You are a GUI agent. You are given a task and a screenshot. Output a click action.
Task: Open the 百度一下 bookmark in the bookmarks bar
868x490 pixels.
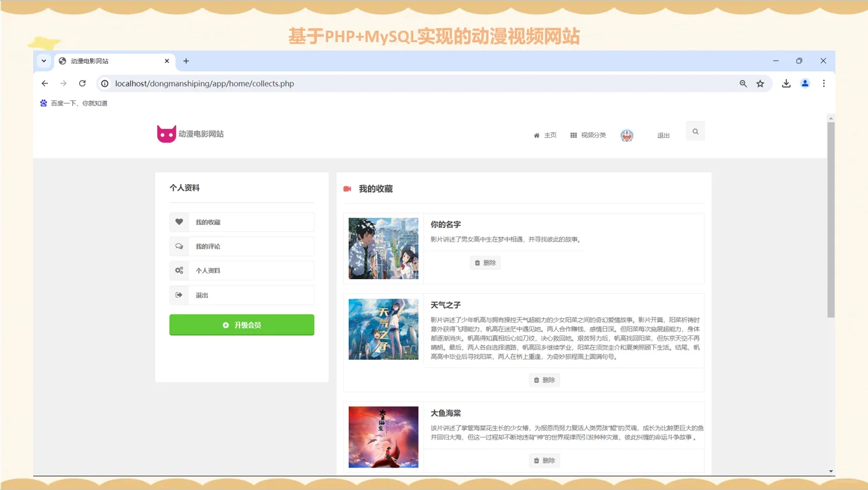pyautogui.click(x=75, y=103)
